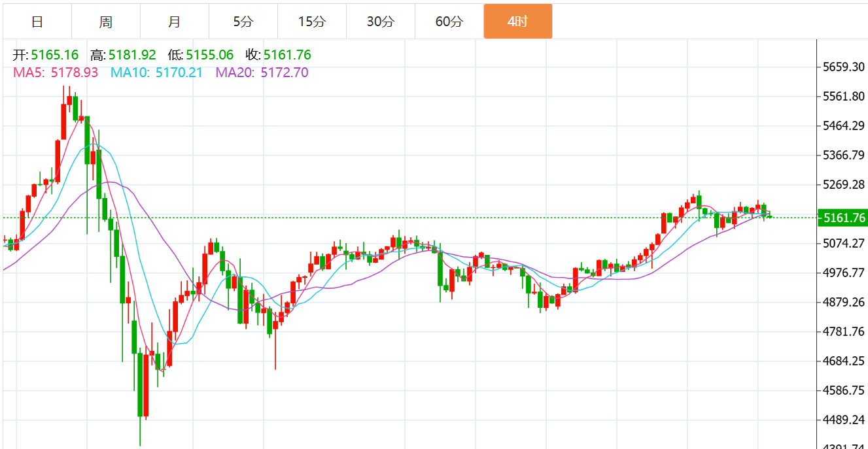Click the closing price value 5161.76 in header
This screenshot has width=868, height=449.
[287, 56]
